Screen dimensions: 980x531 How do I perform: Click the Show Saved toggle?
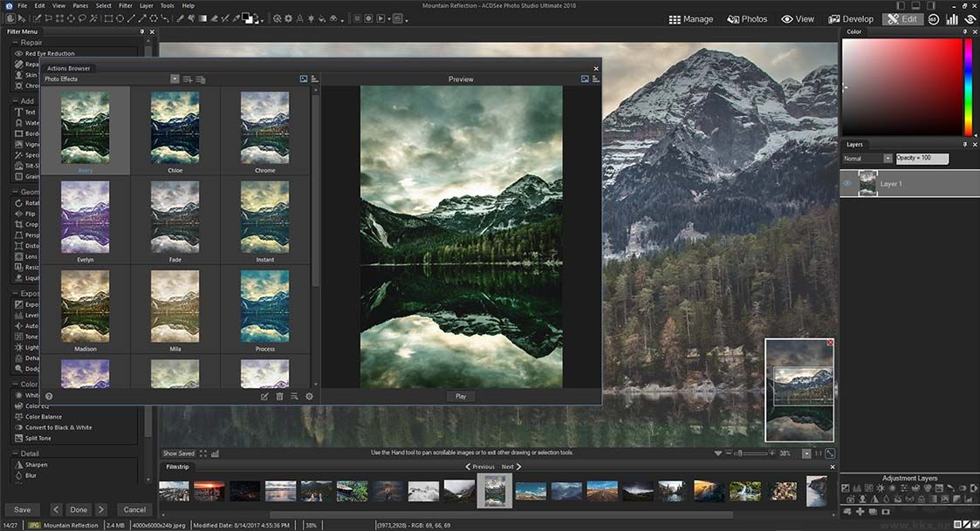pos(177,453)
